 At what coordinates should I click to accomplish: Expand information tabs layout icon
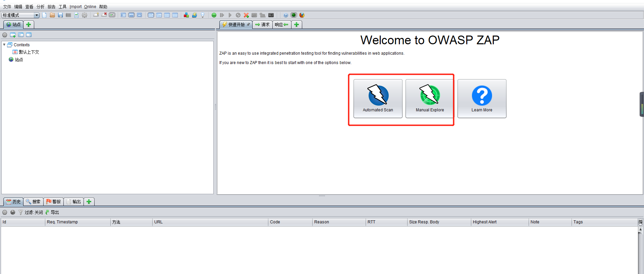click(131, 15)
